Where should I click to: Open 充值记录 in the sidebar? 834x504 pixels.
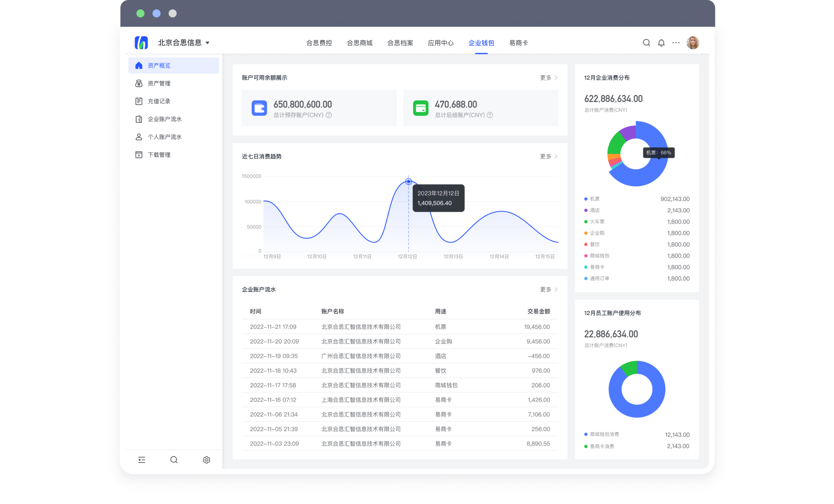(159, 101)
